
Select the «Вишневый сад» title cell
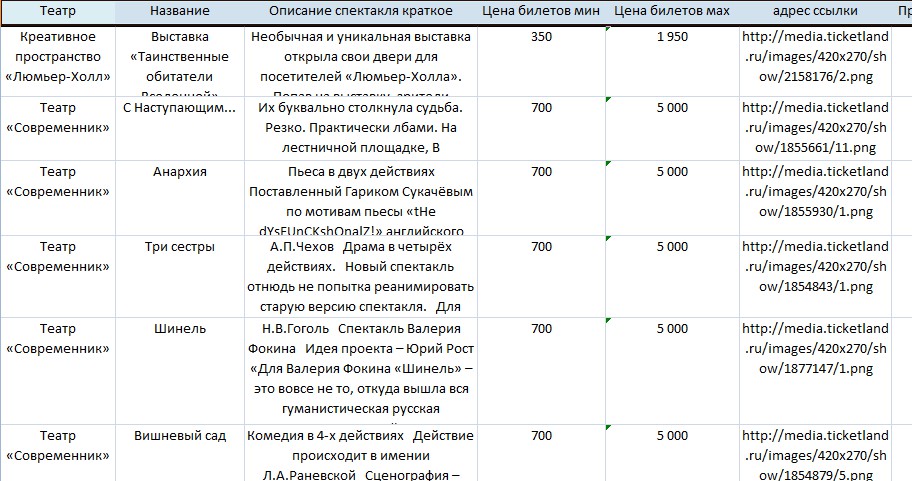[180, 453]
